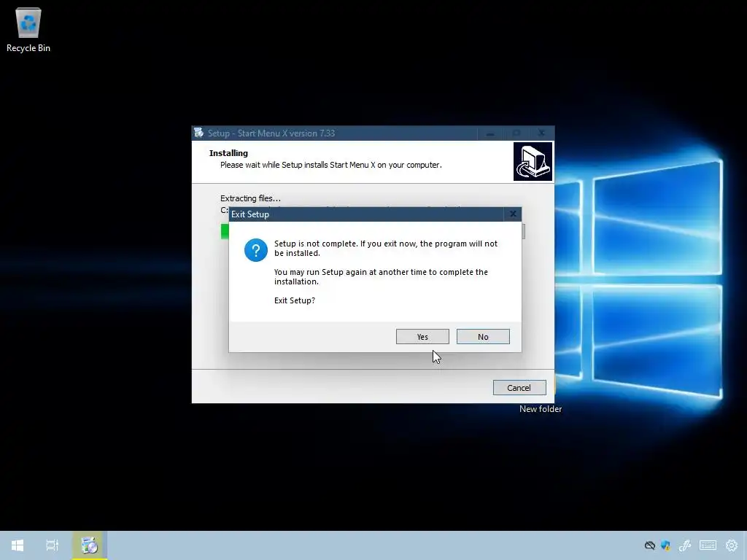Screen dimensions: 747x560
Task: Open the Windows Defender shield tray icon
Action: [x=665, y=545]
